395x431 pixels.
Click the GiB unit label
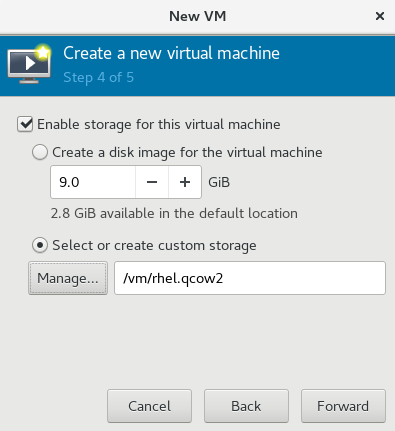pyautogui.click(x=219, y=182)
